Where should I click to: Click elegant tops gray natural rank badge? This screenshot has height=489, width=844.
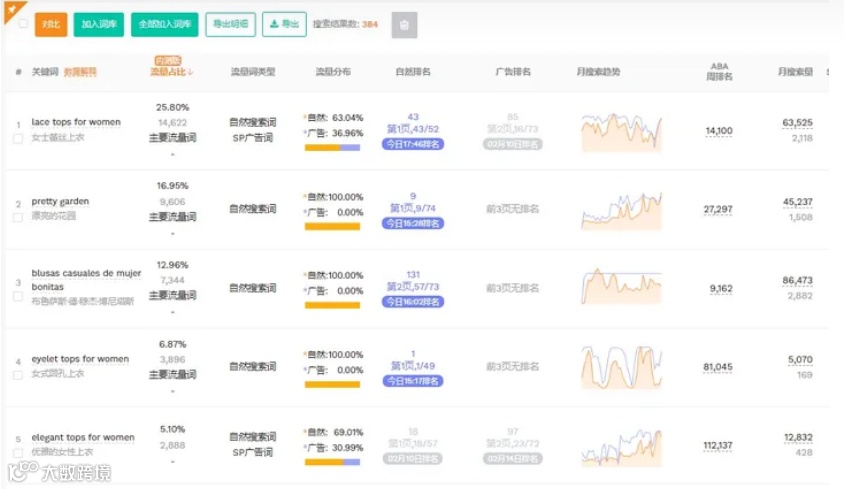(413, 459)
